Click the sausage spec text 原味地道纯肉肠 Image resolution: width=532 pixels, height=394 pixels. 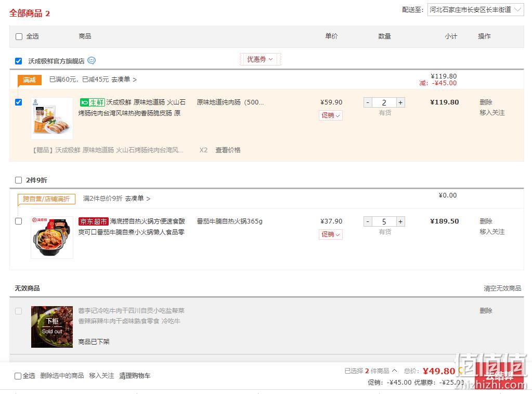pyautogui.click(x=230, y=102)
